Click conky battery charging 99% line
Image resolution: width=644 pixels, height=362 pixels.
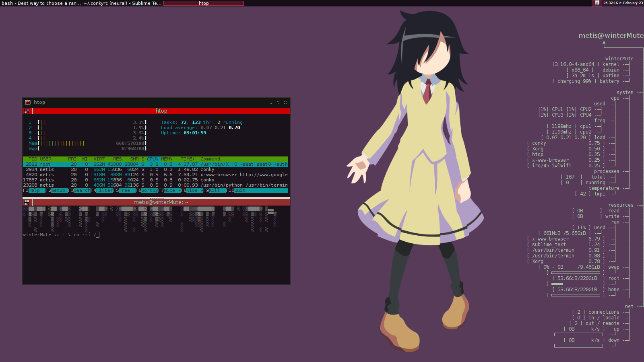pos(586,81)
